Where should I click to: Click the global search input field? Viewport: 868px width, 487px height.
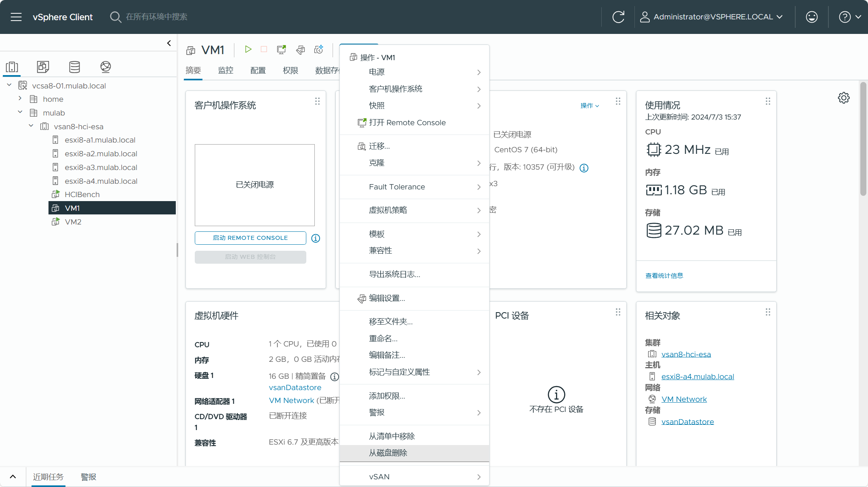coord(156,17)
